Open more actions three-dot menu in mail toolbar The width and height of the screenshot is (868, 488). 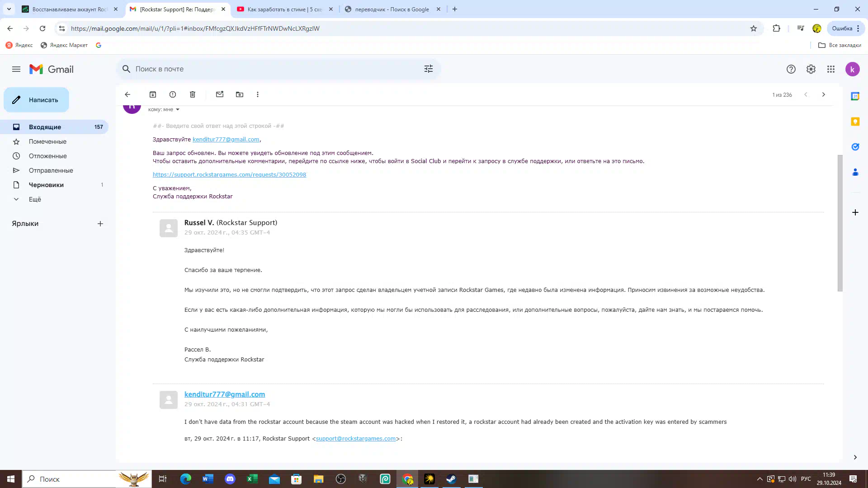[258, 94]
